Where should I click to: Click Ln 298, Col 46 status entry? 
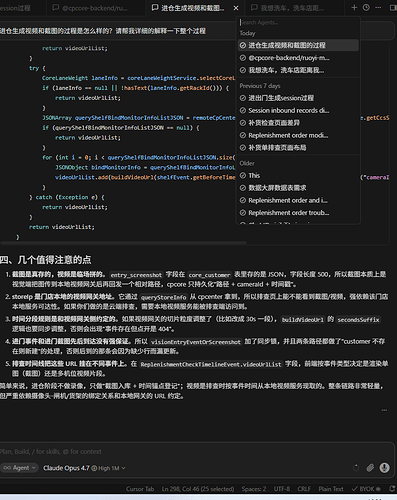(198, 489)
